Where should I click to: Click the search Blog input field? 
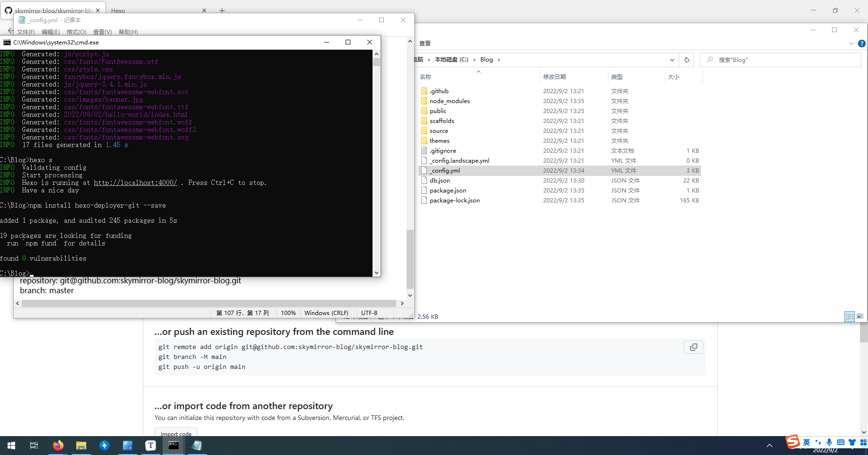[781, 60]
